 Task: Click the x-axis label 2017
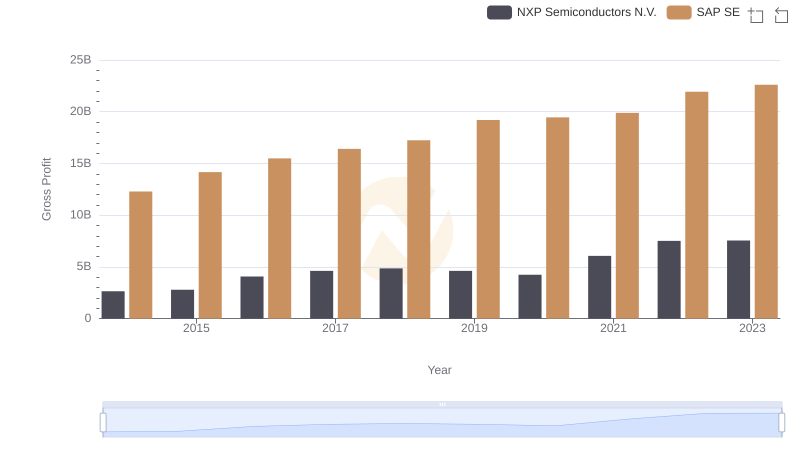tap(335, 328)
